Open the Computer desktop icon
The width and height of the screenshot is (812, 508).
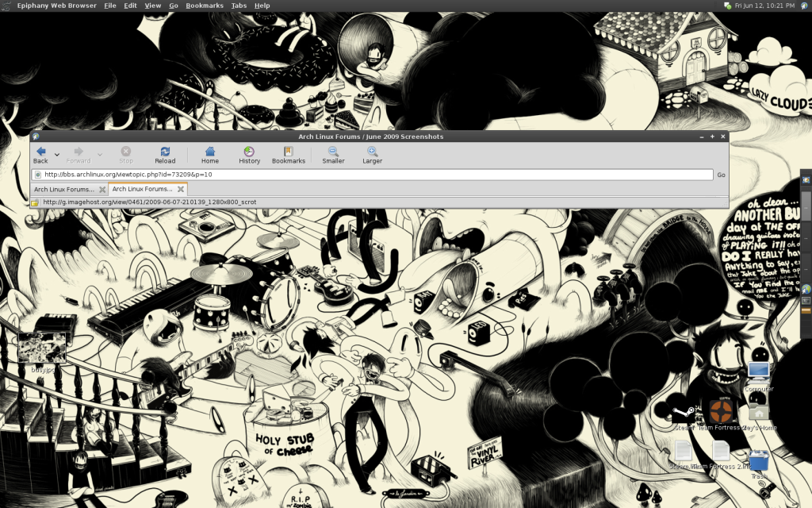[x=759, y=373]
